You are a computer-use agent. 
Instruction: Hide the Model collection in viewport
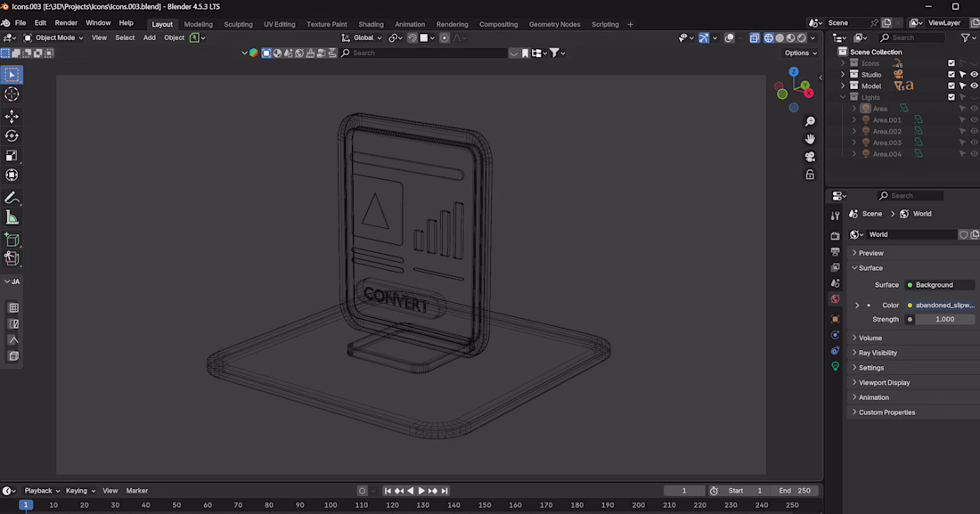(974, 86)
